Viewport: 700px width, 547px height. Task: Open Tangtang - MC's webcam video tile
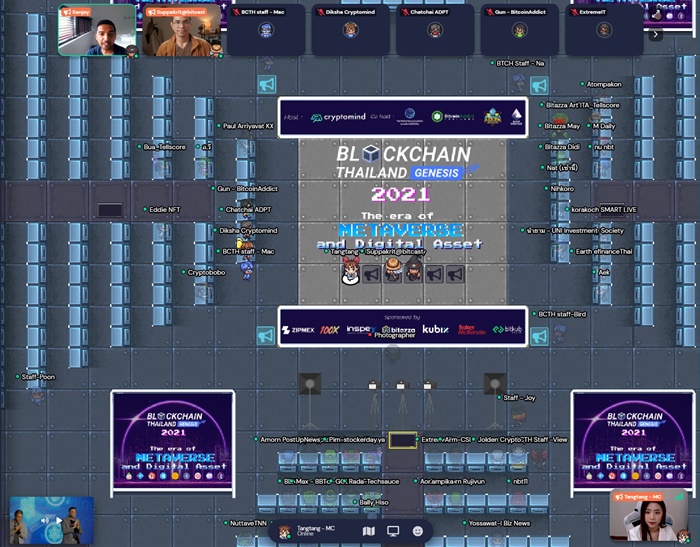649,514
